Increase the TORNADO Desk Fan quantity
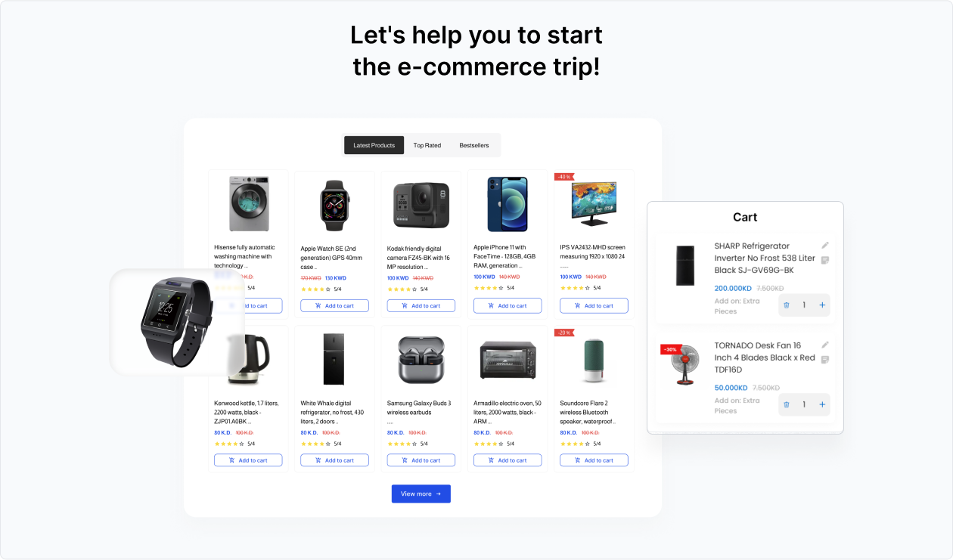Image resolution: width=953 pixels, height=560 pixels. point(822,404)
